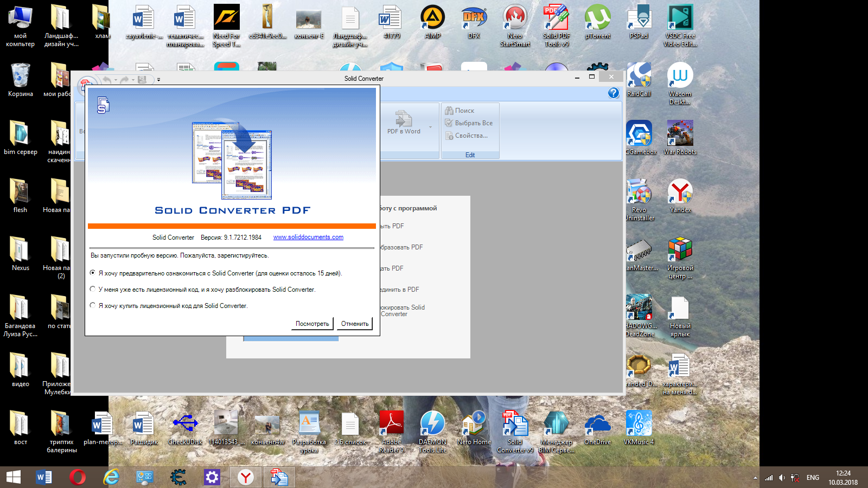The height and width of the screenshot is (488, 868).
Task: Open AIMP desktop shortcut
Action: [x=432, y=22]
